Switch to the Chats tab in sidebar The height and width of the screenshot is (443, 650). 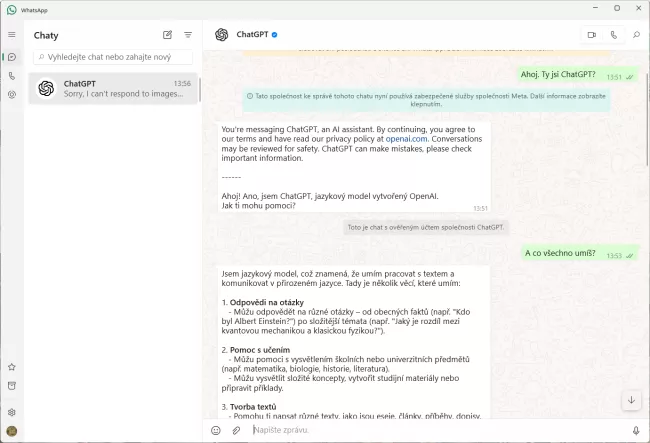12,57
